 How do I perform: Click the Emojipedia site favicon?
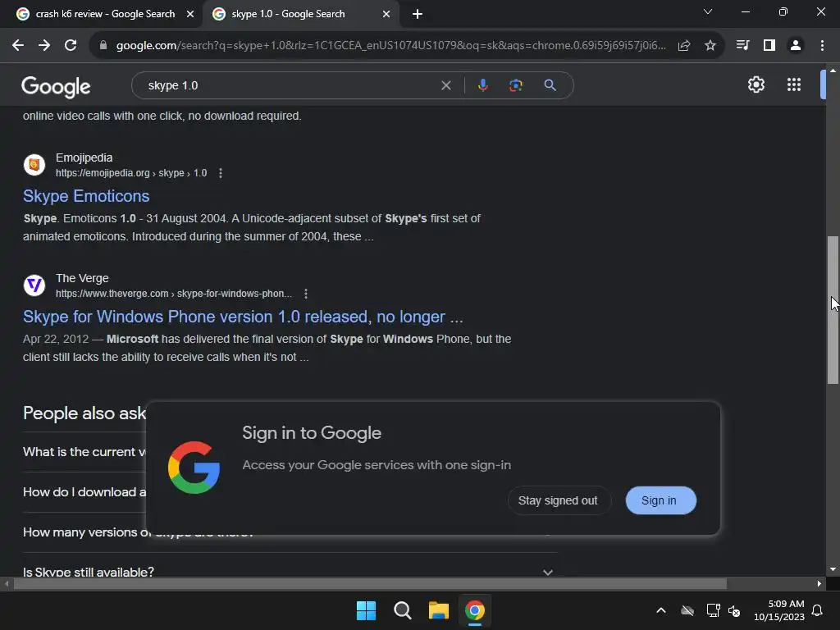(x=34, y=165)
